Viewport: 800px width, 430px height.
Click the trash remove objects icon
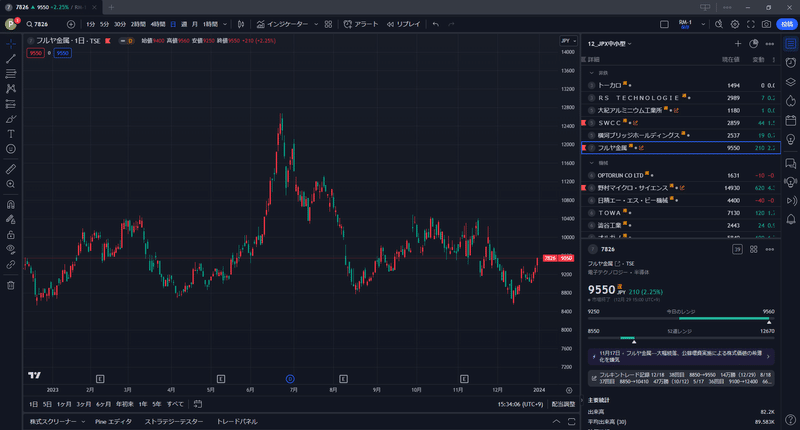click(11, 285)
